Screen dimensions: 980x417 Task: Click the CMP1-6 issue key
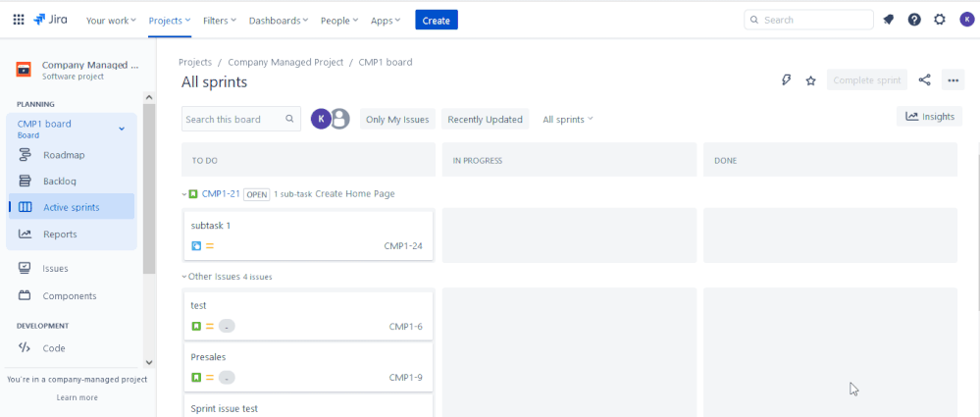pos(405,327)
